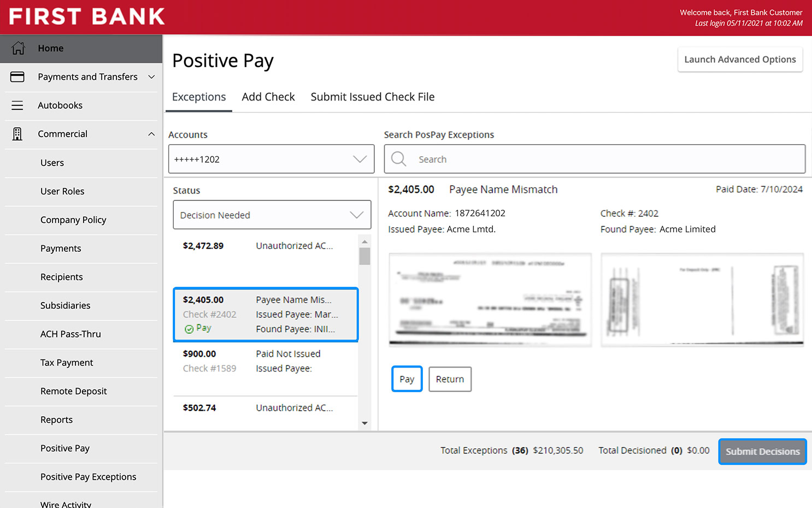812x508 pixels.
Task: Open Positive Pay in the sidebar
Action: [81, 448]
